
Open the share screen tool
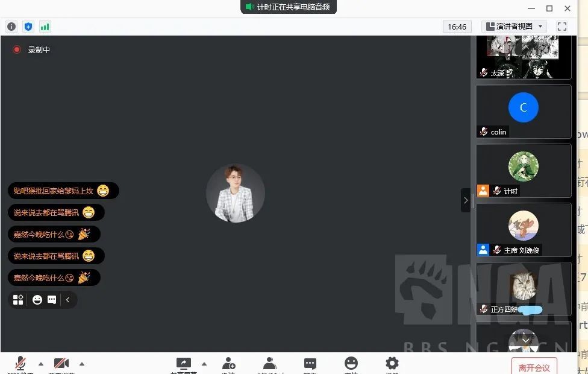[183, 363]
